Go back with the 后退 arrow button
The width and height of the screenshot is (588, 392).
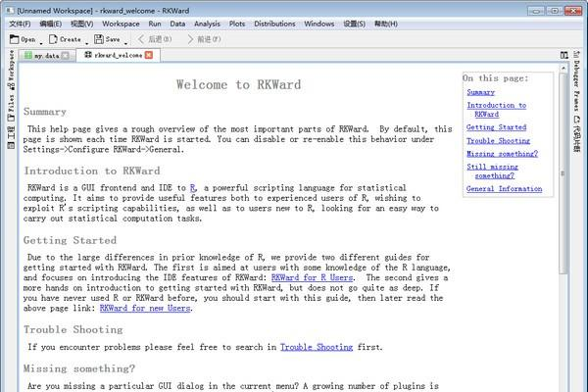[x=155, y=39]
